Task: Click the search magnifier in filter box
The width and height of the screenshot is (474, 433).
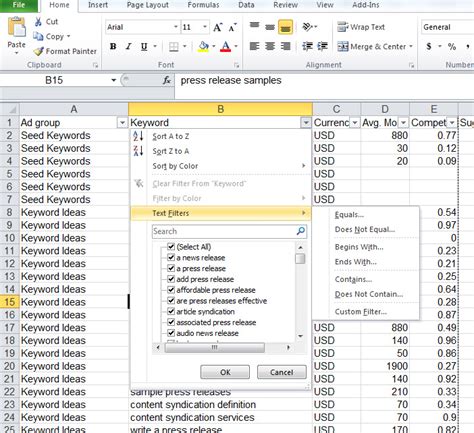Action: tap(301, 231)
